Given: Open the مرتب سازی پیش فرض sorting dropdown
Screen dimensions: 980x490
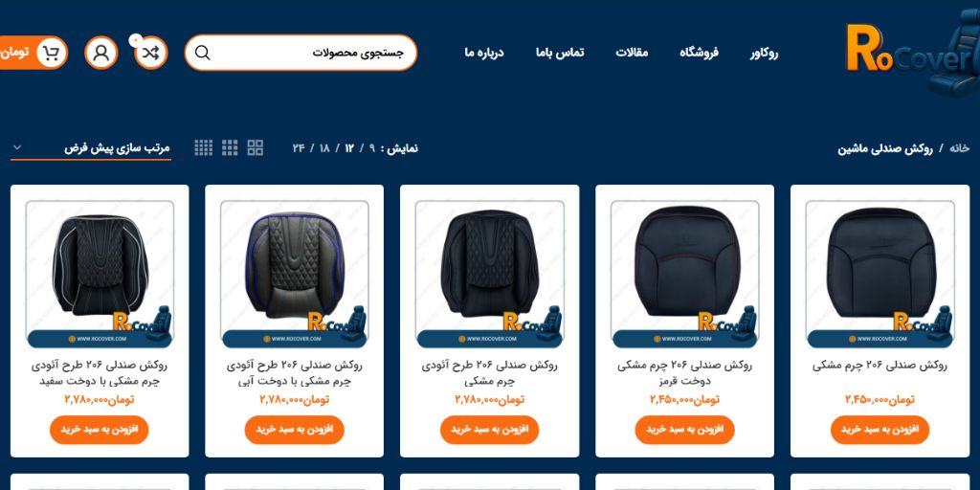Looking at the screenshot, I should [x=91, y=148].
